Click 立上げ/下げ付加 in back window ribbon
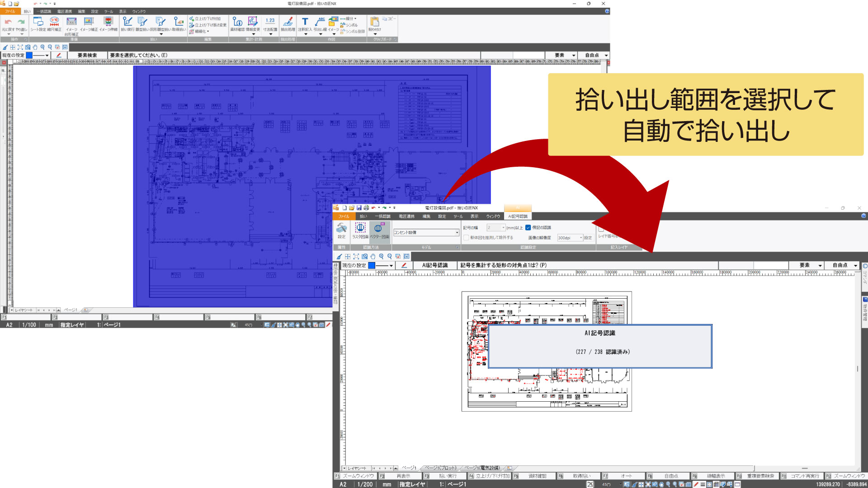This screenshot has height=488, width=868. pyautogui.click(x=205, y=19)
